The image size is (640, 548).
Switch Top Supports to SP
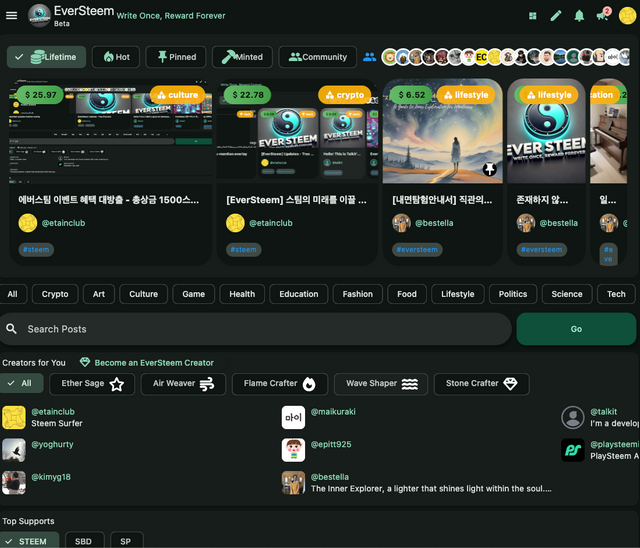pos(127,540)
